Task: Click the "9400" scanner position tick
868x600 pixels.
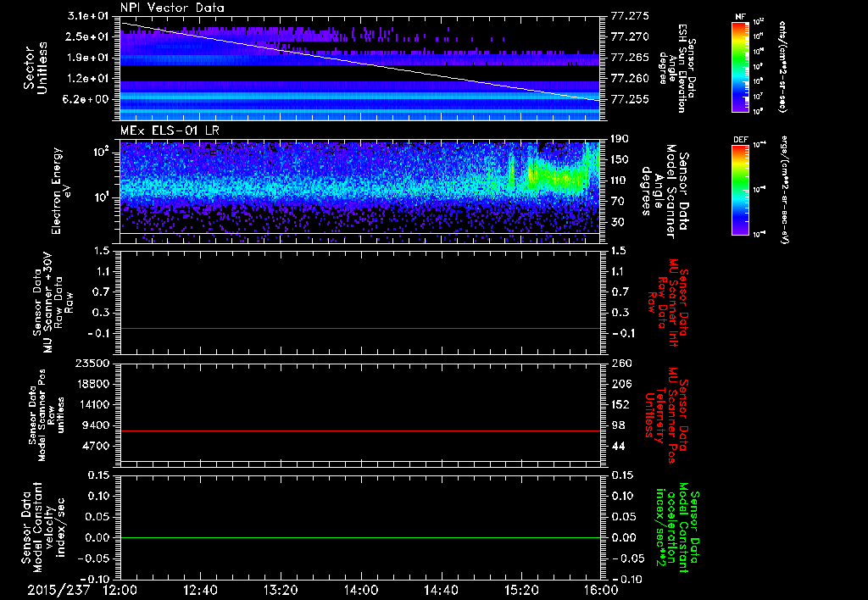Action: coord(96,425)
